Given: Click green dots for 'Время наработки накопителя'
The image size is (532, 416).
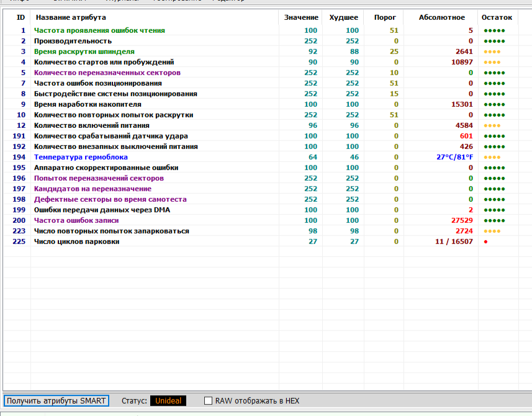Looking at the screenshot, I should (x=494, y=104).
